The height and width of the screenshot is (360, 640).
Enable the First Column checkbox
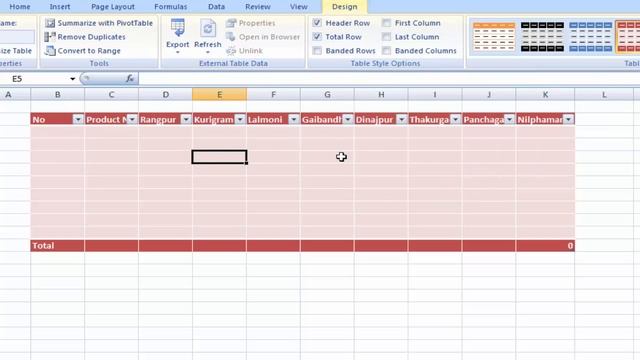(386, 23)
